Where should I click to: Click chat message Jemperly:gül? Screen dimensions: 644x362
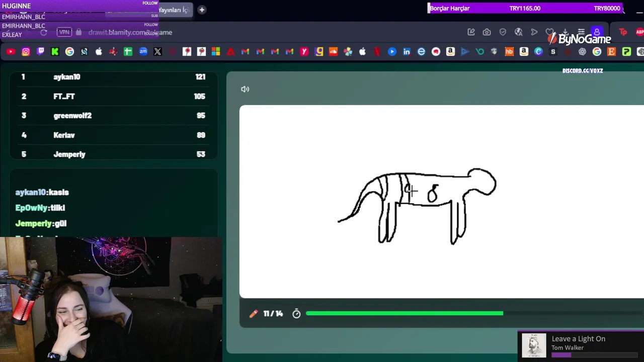[x=41, y=223]
